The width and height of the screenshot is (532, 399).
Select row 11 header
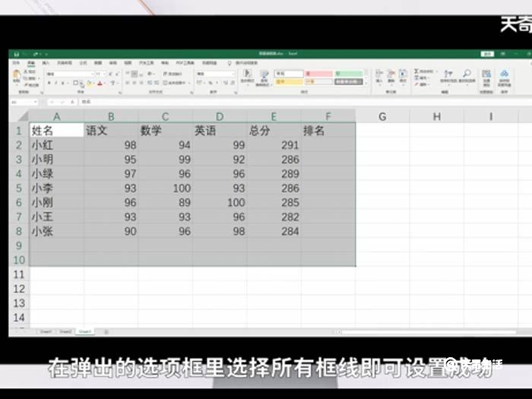(19, 274)
